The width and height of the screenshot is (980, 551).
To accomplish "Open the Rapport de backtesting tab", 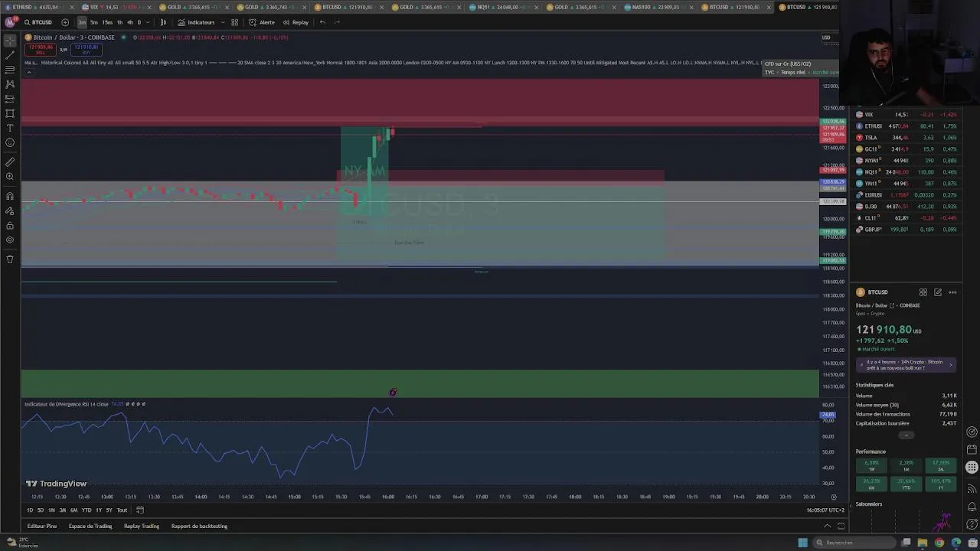I will 199,527.
